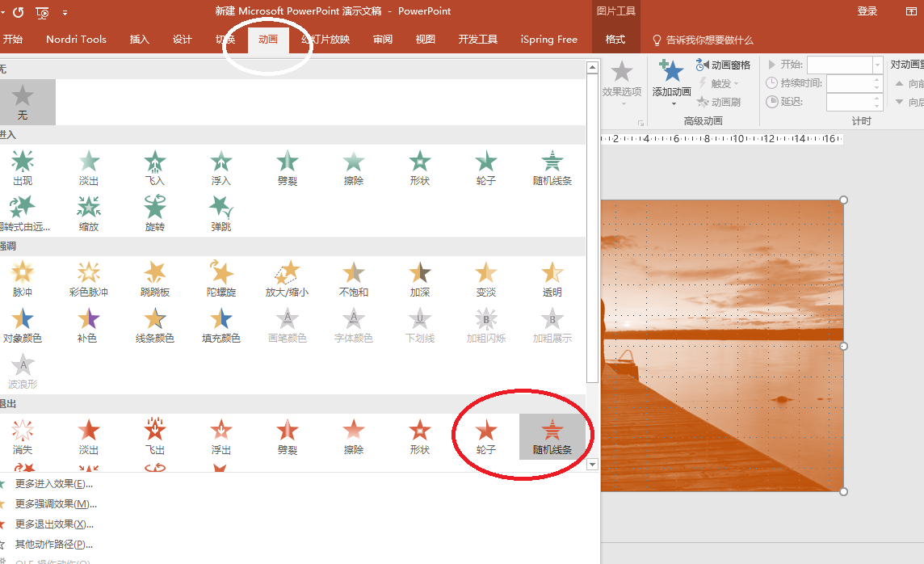The height and width of the screenshot is (564, 924).
Task: Switch to the 视图 view tab
Action: point(426,40)
